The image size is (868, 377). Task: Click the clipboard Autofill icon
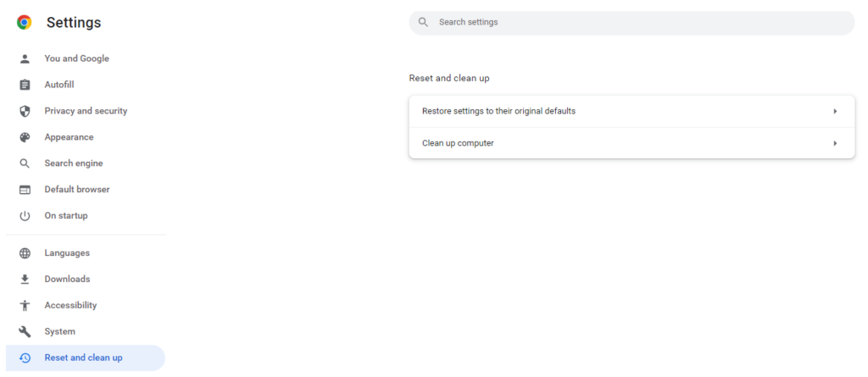25,85
